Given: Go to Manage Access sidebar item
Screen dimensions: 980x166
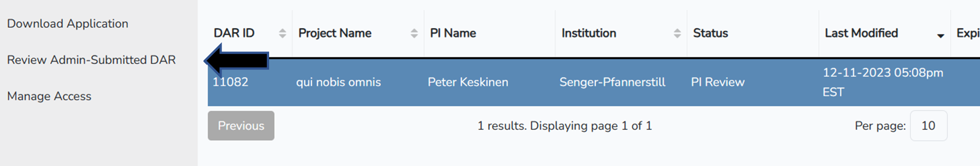Looking at the screenshot, I should 49,96.
